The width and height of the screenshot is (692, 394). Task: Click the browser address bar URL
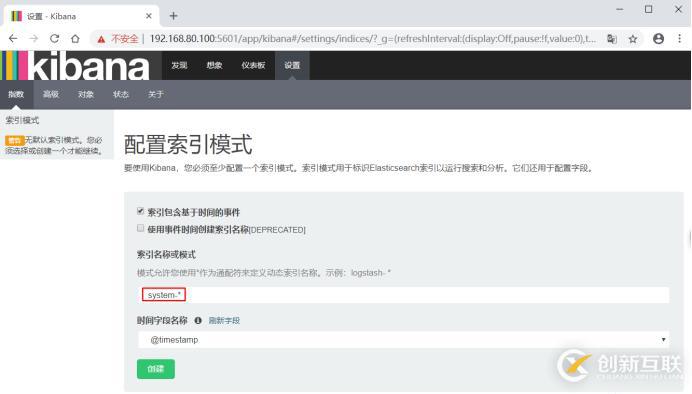(373, 39)
